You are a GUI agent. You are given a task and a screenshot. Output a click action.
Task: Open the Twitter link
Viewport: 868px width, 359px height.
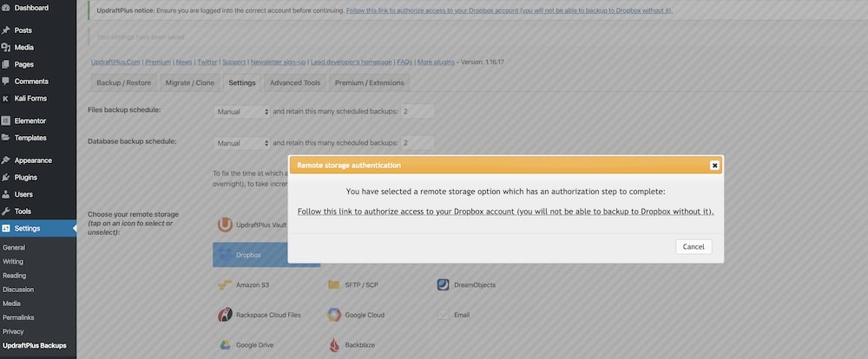click(x=207, y=62)
